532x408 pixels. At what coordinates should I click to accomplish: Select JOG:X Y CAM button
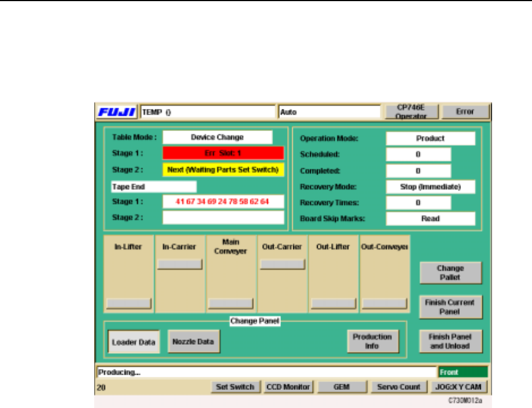point(458,387)
